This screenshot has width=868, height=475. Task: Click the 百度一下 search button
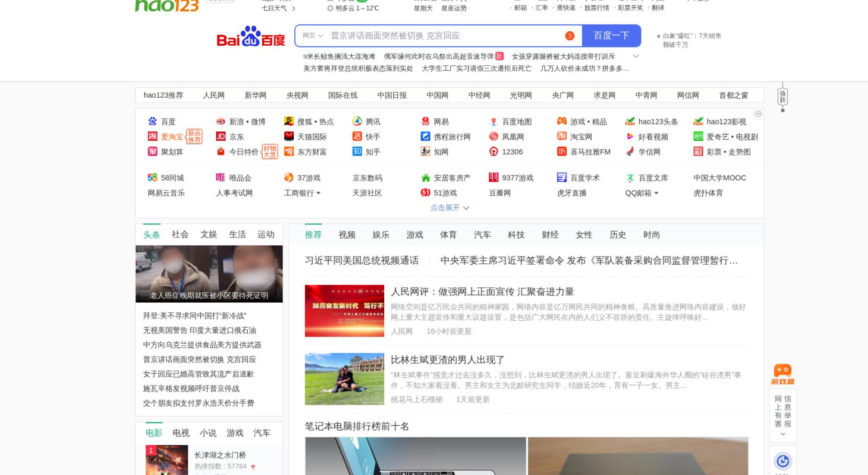click(x=611, y=36)
